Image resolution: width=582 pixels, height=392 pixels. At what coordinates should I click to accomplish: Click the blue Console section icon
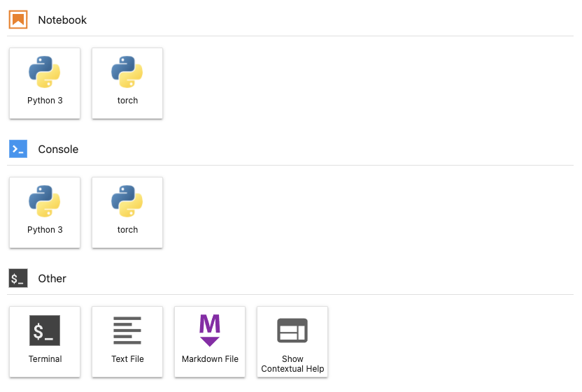(18, 149)
